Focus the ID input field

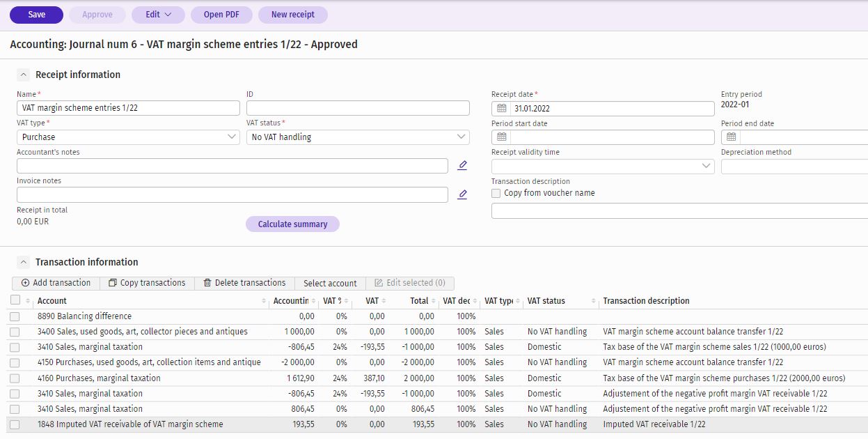[x=358, y=108]
